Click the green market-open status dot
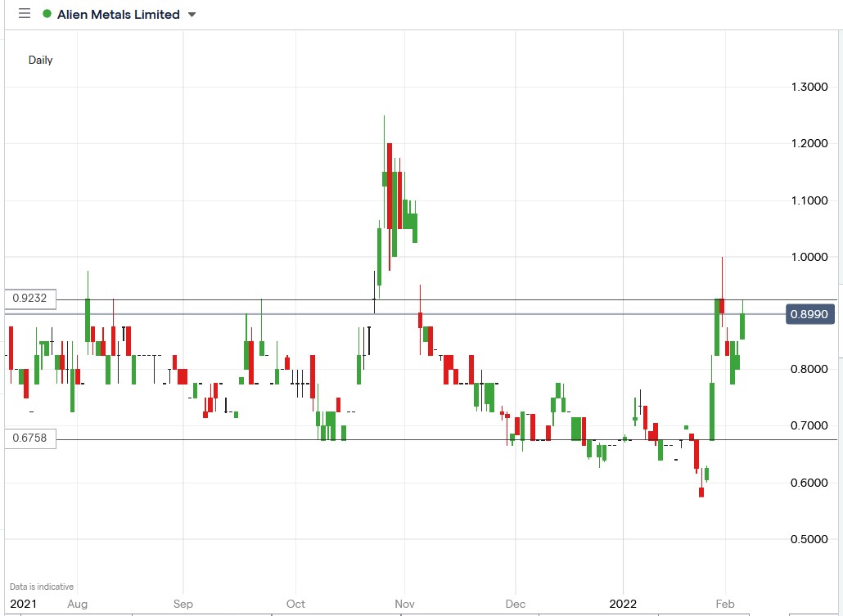 pyautogui.click(x=48, y=14)
